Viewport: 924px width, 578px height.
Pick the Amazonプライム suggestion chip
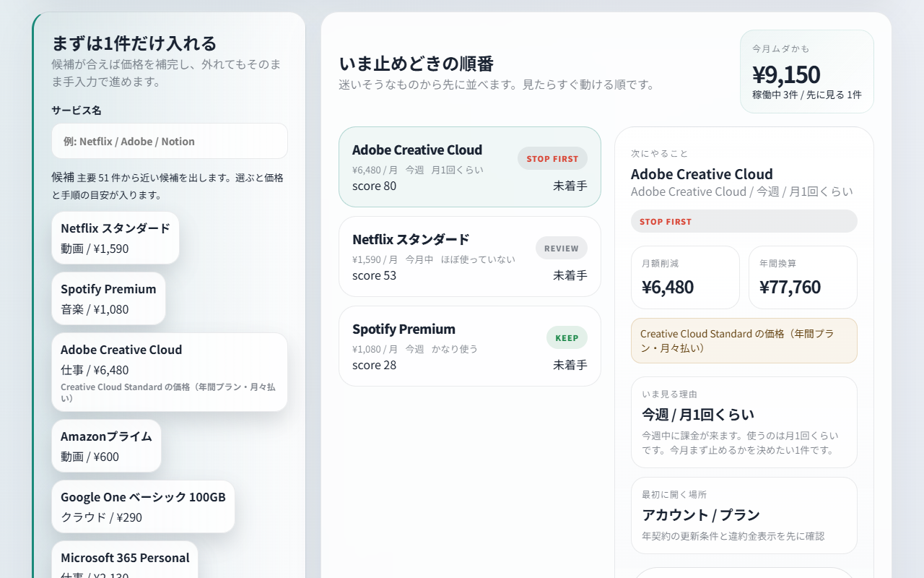coord(106,446)
